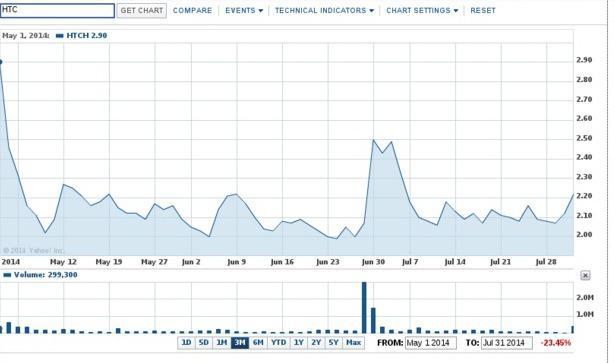Select the 1D time range
This screenshot has height=363, width=614.
point(186,343)
